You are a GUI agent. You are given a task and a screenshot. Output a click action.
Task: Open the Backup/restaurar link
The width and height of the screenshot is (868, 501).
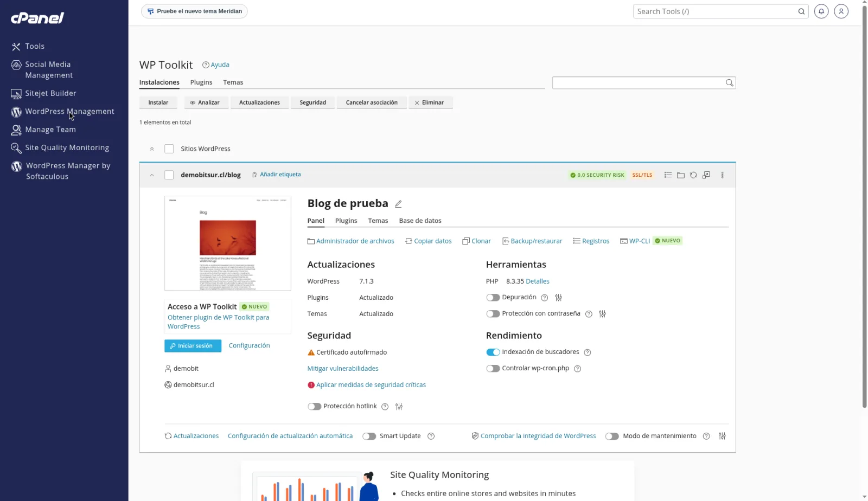tap(532, 241)
